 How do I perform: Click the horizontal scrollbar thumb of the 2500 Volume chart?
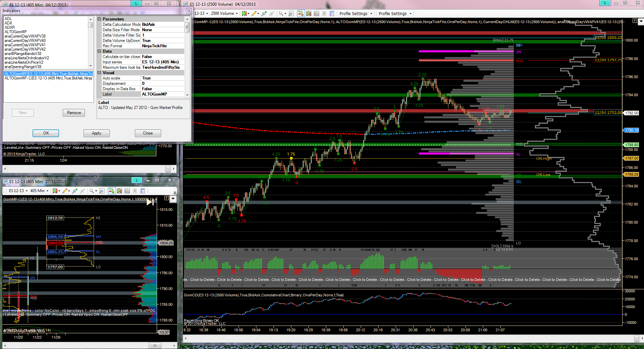pyautogui.click(x=637, y=339)
